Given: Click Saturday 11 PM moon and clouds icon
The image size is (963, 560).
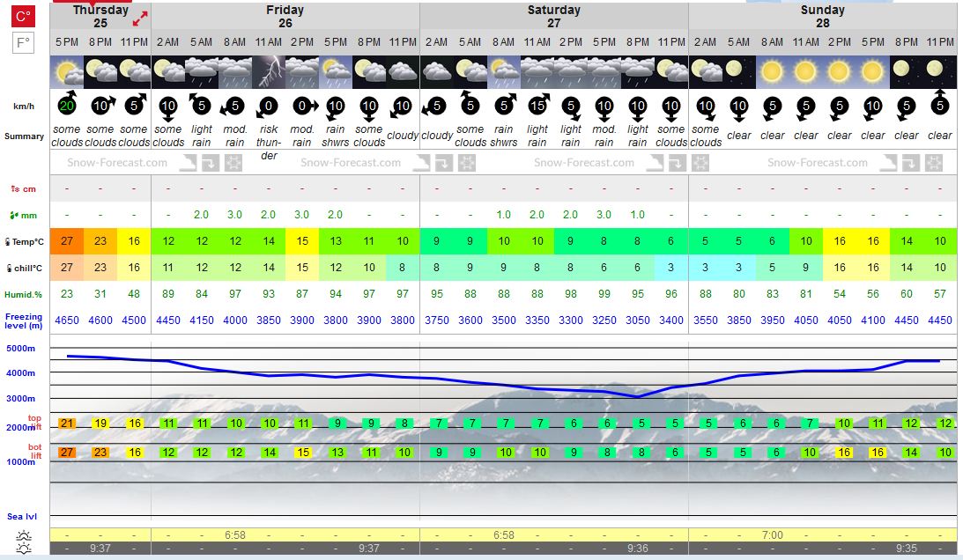Looking at the screenshot, I should tap(671, 72).
